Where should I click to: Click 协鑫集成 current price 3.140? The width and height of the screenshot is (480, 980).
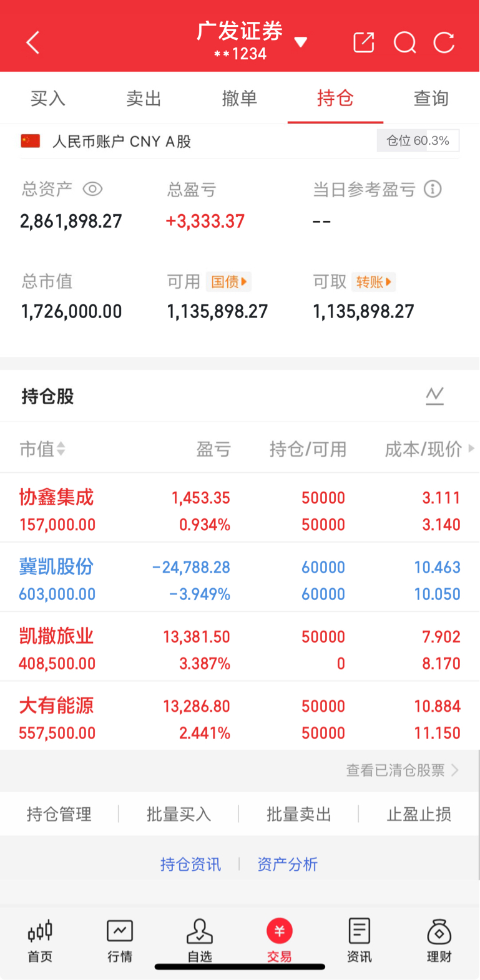pyautogui.click(x=441, y=524)
